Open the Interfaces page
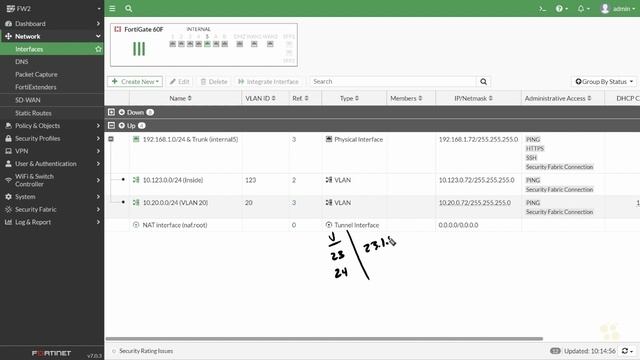The width and height of the screenshot is (640, 360). (29, 49)
